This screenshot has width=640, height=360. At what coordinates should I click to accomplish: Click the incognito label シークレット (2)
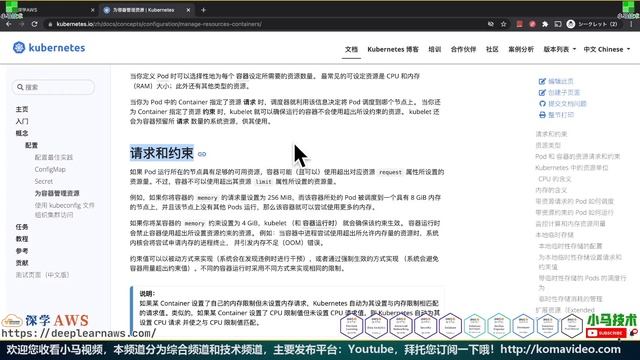[598, 24]
